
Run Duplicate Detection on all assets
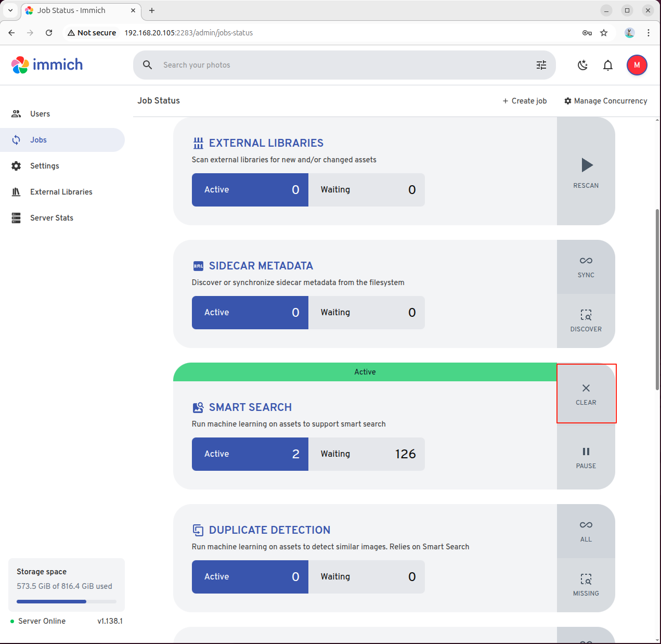click(x=586, y=531)
